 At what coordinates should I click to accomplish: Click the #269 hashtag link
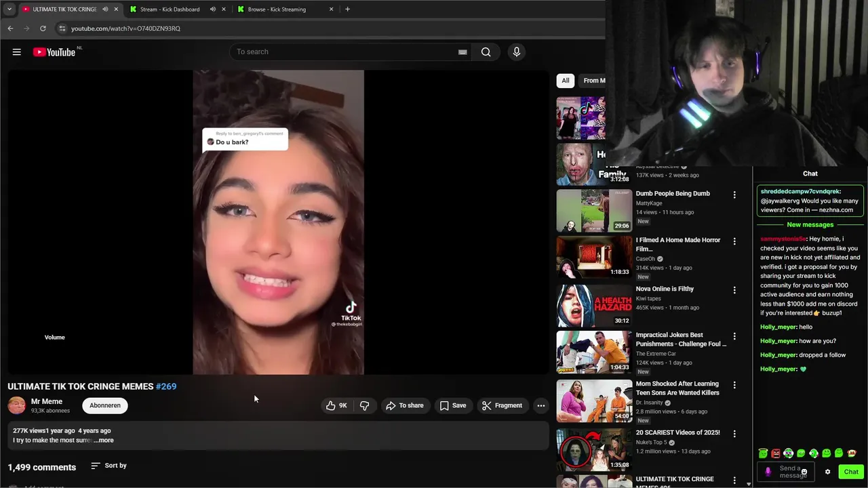point(166,386)
